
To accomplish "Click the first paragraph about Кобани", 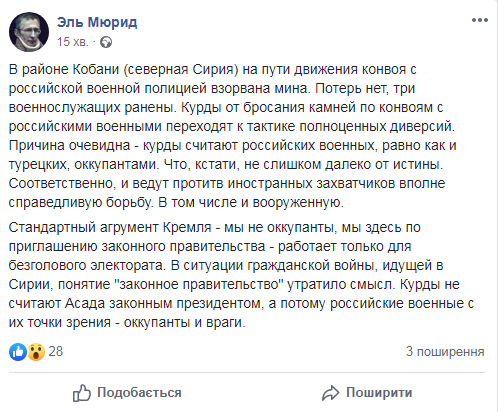I will click(232, 136).
